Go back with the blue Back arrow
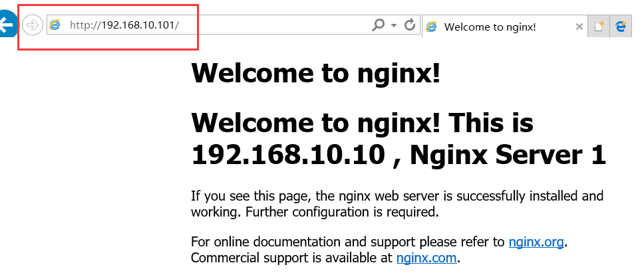This screenshot has height=273, width=644. click(x=7, y=25)
